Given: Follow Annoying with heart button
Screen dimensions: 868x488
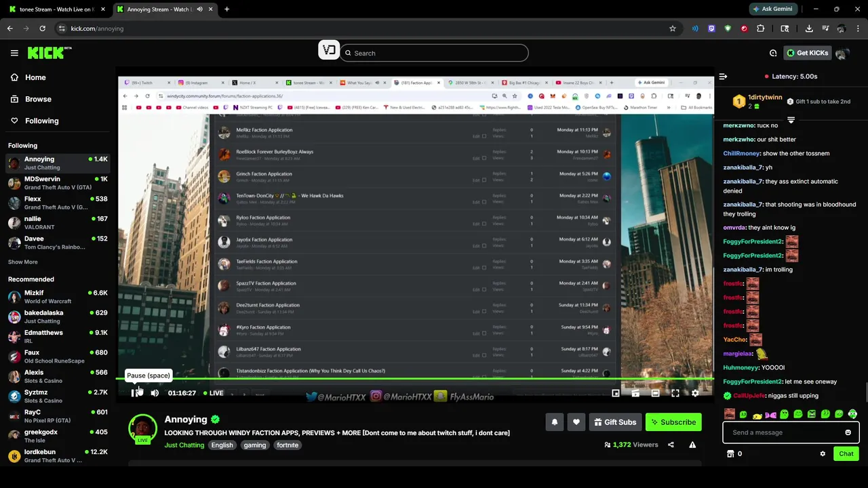Looking at the screenshot, I should point(576,422).
